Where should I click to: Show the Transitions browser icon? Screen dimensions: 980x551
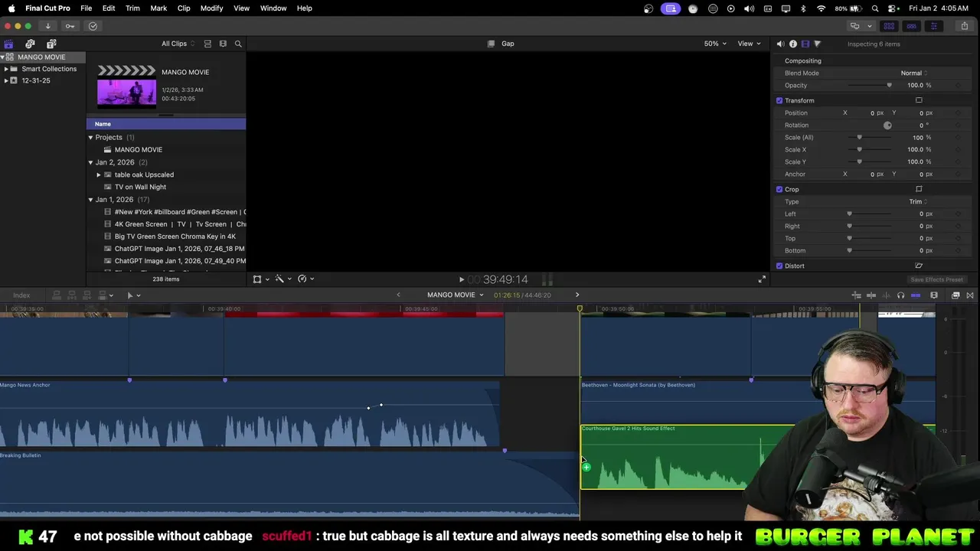click(x=970, y=295)
